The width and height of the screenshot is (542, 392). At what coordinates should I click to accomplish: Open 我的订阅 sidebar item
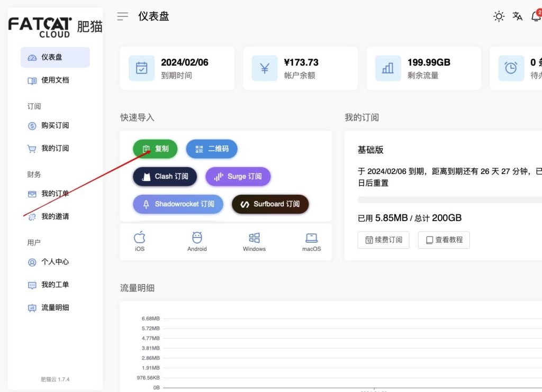pos(55,148)
